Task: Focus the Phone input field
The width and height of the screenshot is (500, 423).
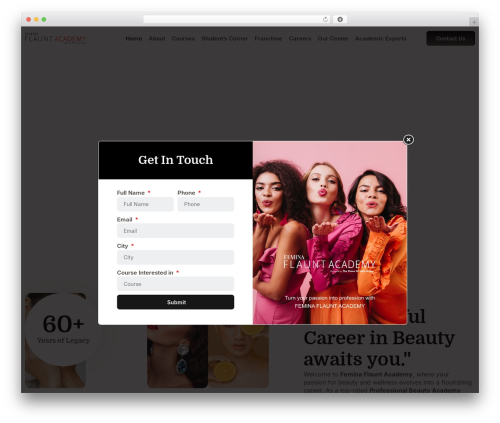Action: (206, 204)
